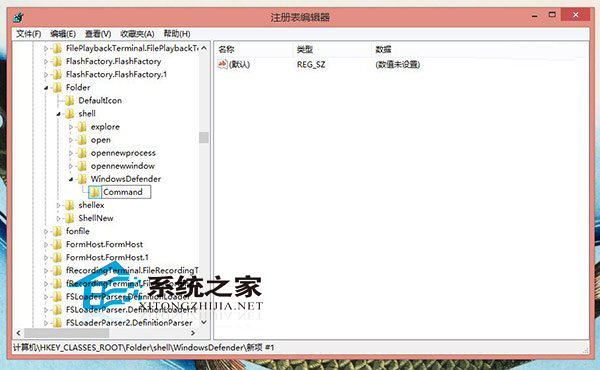Click tree horizontal scroll right arrow

193,333
